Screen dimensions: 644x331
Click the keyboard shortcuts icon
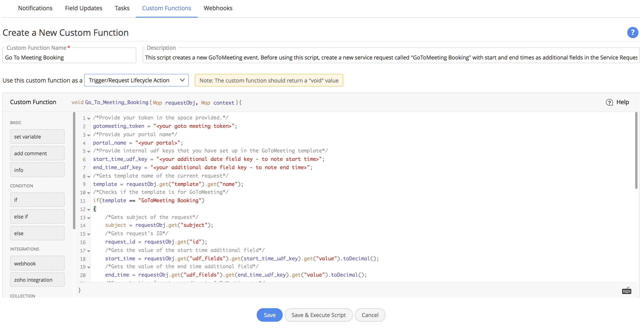[626, 291]
